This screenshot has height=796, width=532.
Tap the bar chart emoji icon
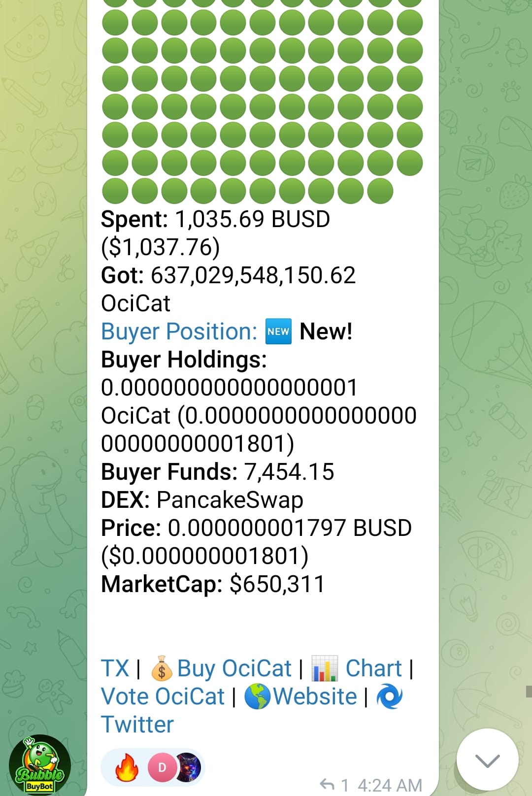[325, 669]
